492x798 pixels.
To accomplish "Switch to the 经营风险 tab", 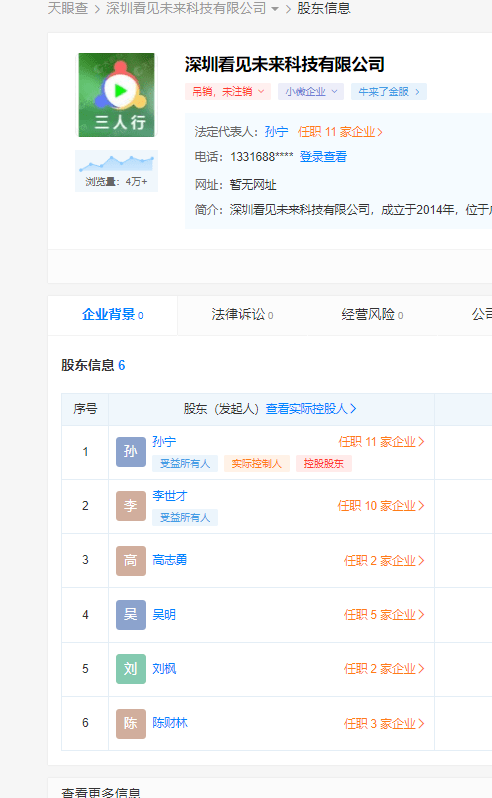I will point(372,315).
